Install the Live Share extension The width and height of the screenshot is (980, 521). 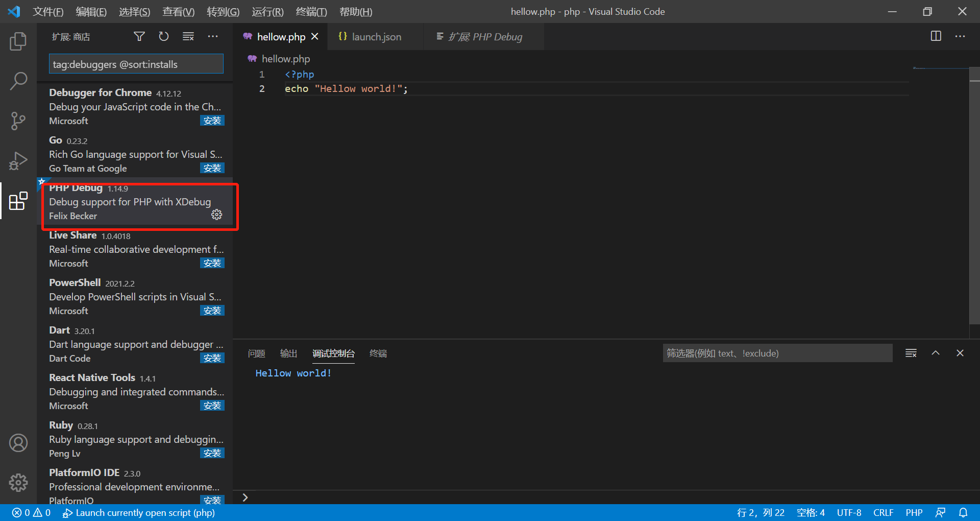pyautogui.click(x=212, y=263)
